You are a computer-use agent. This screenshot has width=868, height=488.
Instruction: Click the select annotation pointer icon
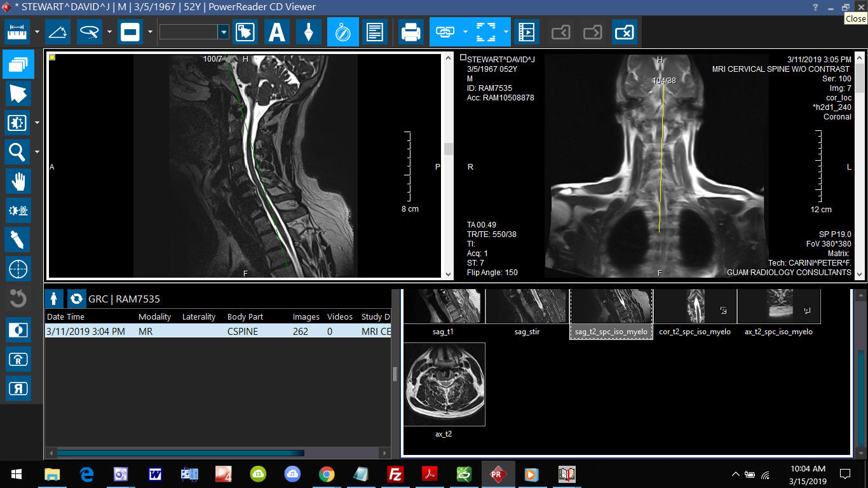[x=245, y=32]
